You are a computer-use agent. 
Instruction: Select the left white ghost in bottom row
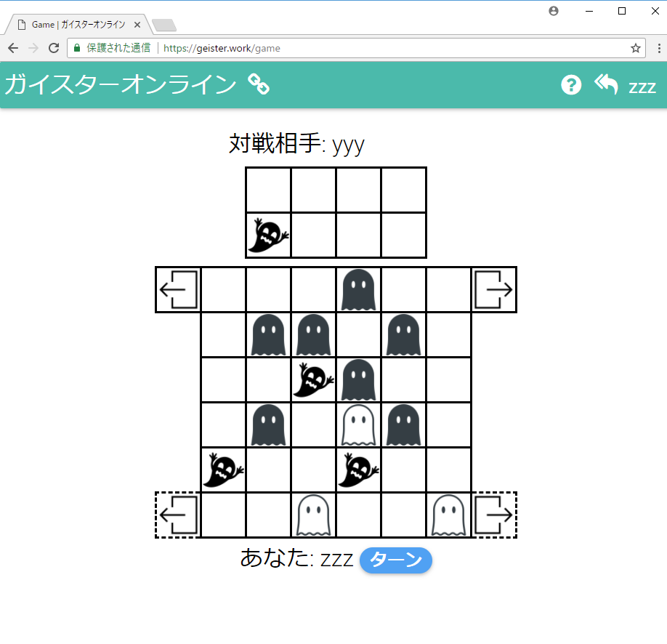pos(313,515)
